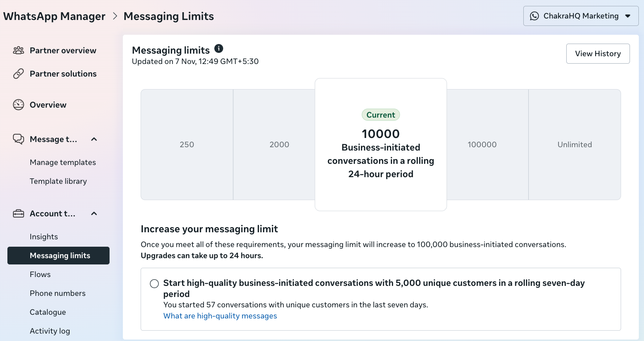This screenshot has width=644, height=341.
Task: Select Insights in the sidebar
Action: point(44,236)
